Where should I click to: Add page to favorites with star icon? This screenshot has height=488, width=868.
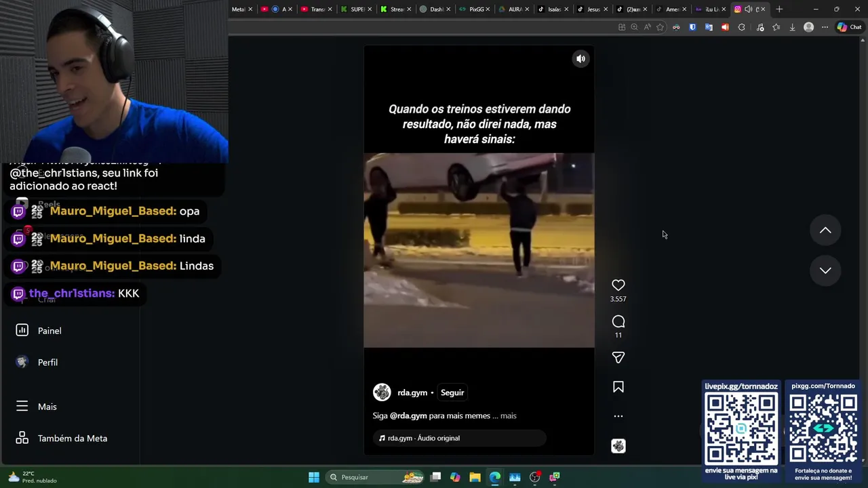(660, 27)
